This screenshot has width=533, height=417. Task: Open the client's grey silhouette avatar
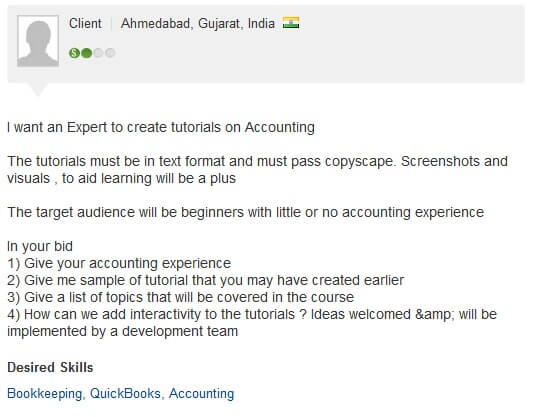pyautogui.click(x=38, y=41)
